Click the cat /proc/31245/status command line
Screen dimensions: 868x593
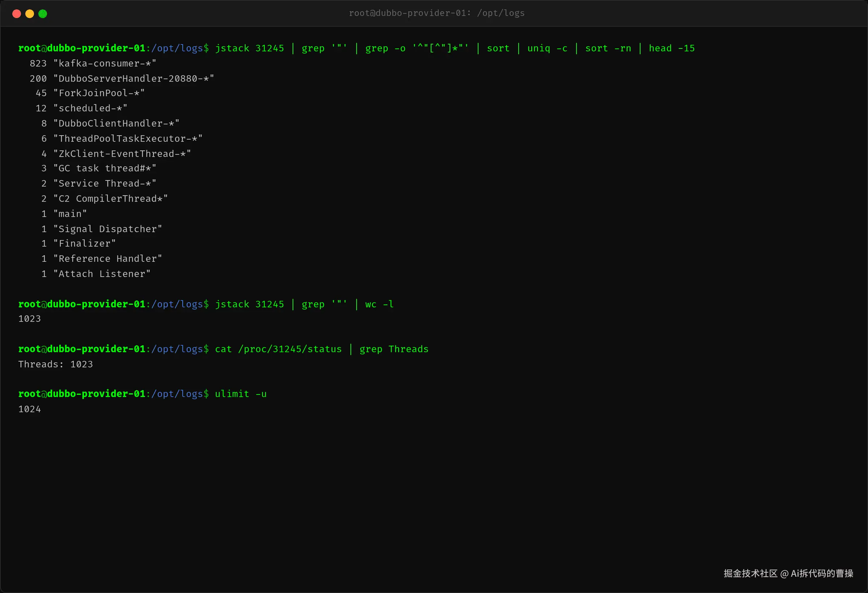point(224,349)
